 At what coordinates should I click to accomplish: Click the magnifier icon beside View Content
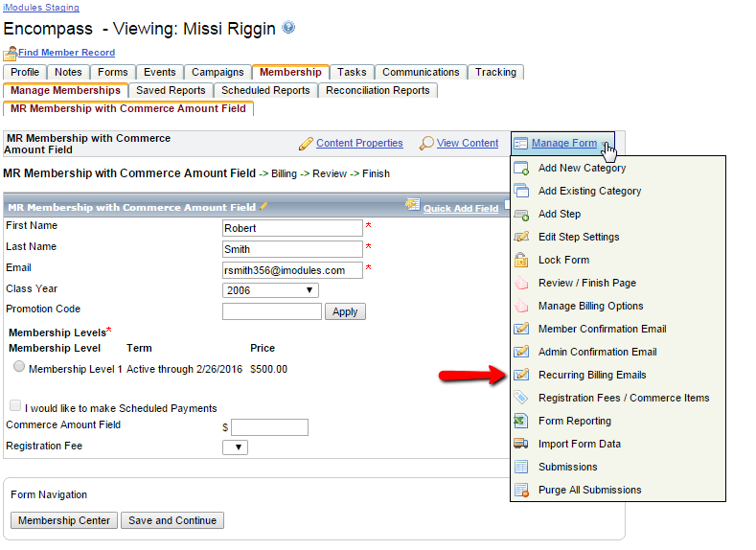pos(426,143)
